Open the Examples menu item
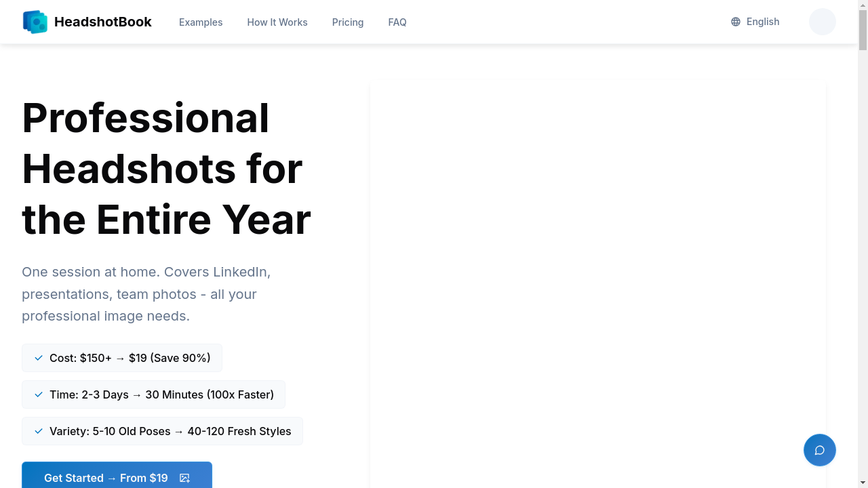 (201, 22)
